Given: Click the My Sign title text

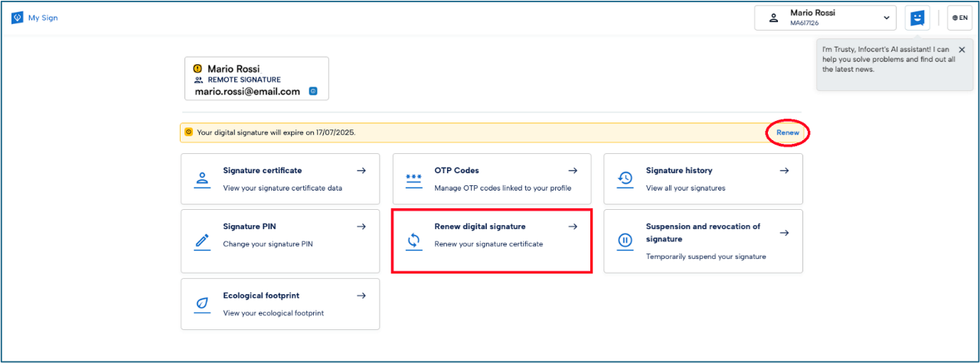Looking at the screenshot, I should (x=43, y=18).
